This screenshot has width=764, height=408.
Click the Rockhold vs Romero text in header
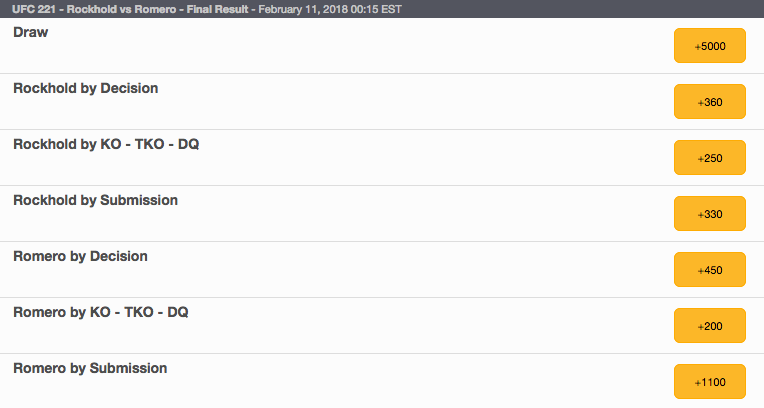(121, 9)
